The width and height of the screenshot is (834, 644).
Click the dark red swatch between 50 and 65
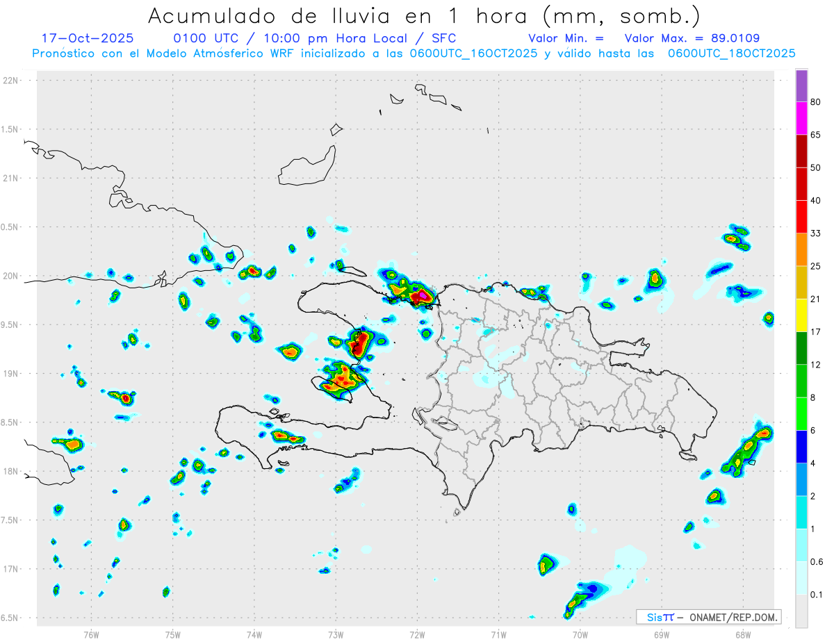801,151
